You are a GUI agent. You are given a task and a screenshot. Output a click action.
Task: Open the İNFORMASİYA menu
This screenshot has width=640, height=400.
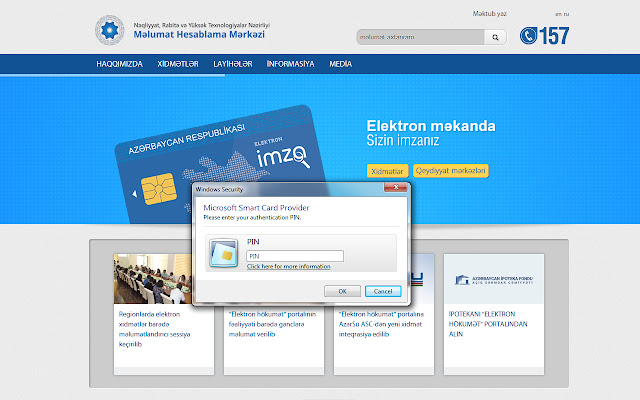click(290, 64)
